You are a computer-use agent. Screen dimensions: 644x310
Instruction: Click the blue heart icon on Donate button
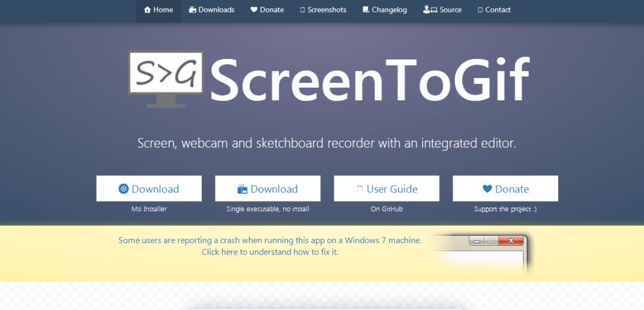487,189
